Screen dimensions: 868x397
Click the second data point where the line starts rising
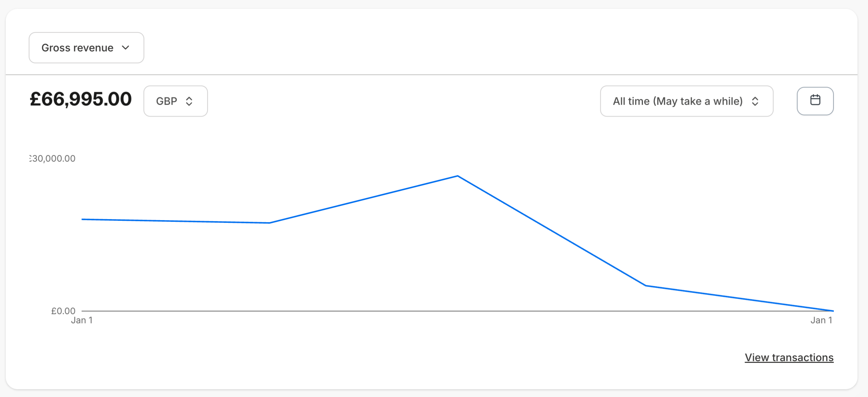[270, 223]
